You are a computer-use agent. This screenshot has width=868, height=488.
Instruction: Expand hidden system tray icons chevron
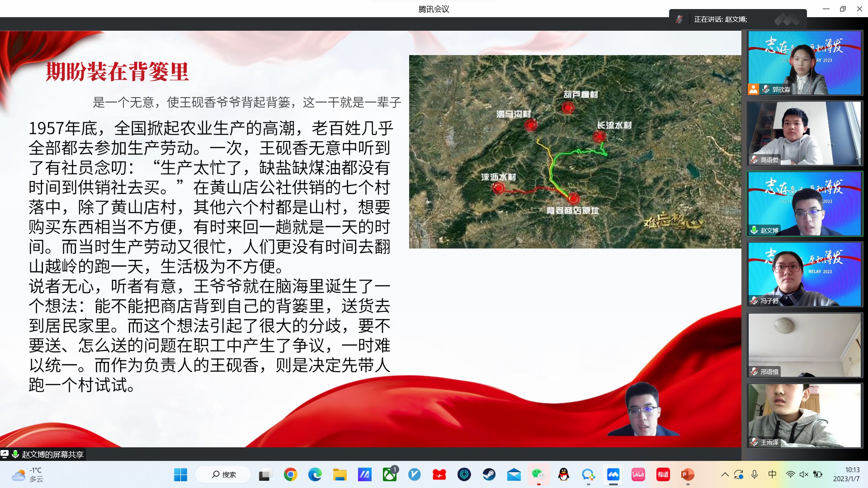(725, 474)
